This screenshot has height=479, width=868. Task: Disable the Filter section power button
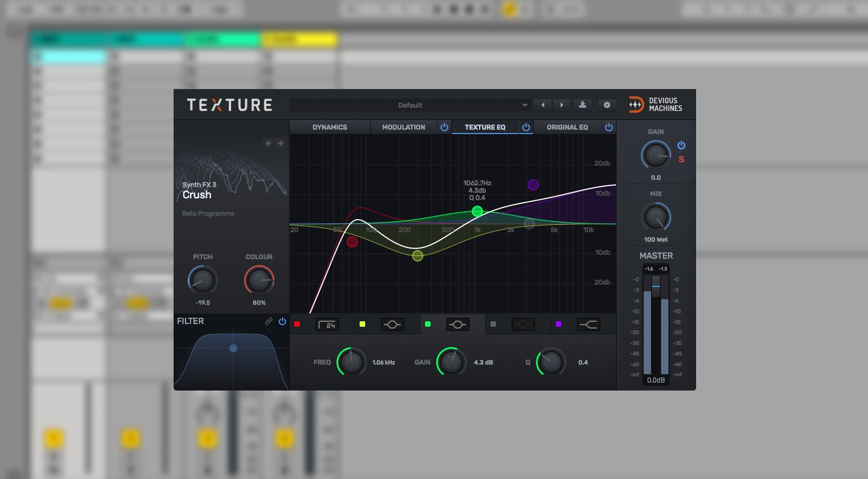pos(282,321)
